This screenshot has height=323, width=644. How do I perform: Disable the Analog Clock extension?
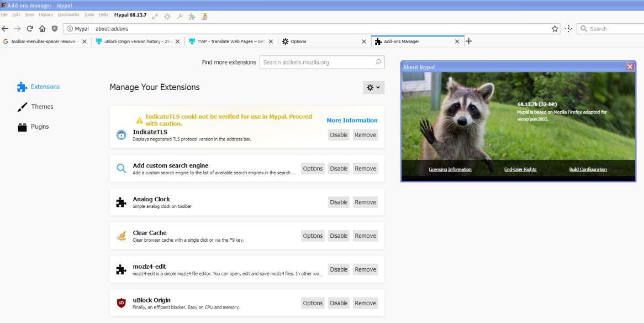[339, 202]
